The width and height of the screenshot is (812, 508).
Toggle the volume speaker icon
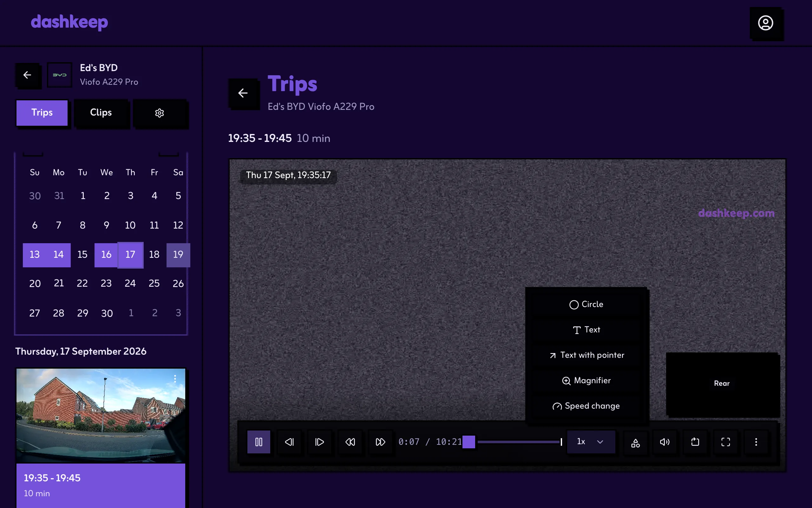coord(665,442)
